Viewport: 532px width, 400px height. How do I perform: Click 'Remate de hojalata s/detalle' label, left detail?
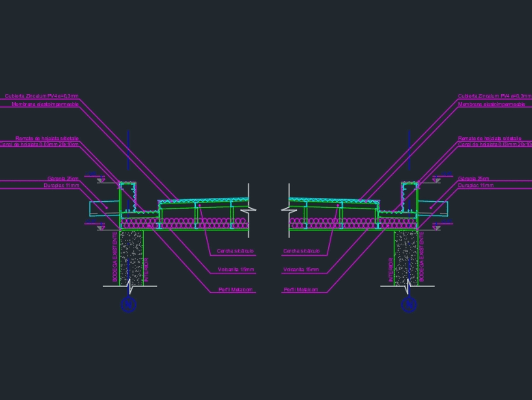(47, 138)
